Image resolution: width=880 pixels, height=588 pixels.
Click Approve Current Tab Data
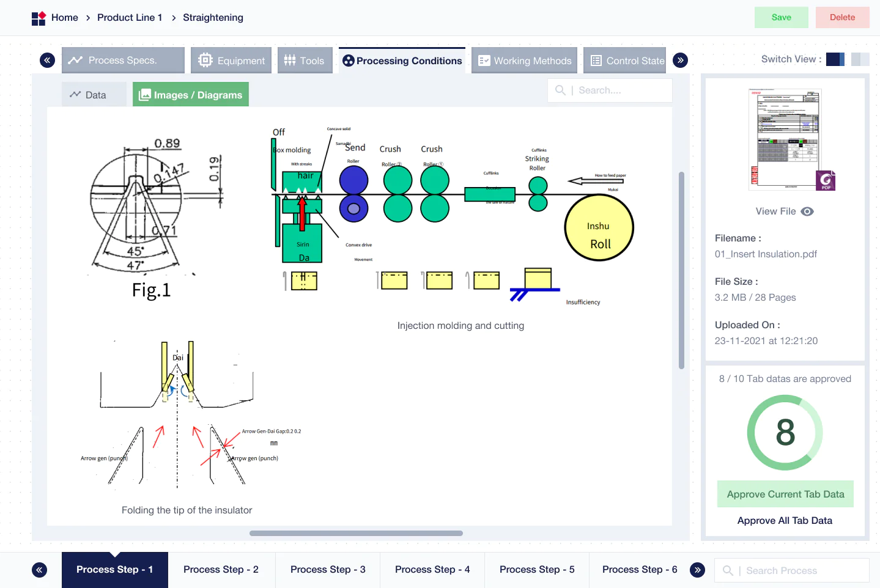coord(785,494)
